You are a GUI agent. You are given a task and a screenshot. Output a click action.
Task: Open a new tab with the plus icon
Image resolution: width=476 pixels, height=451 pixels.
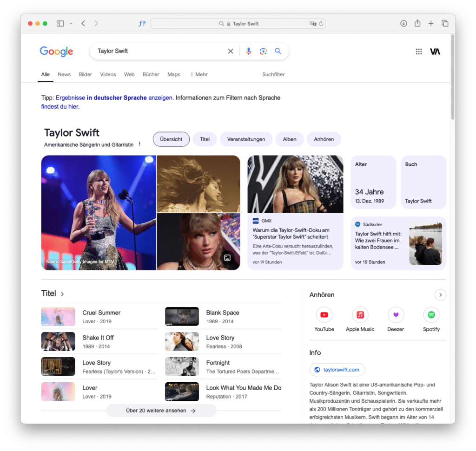tap(431, 23)
